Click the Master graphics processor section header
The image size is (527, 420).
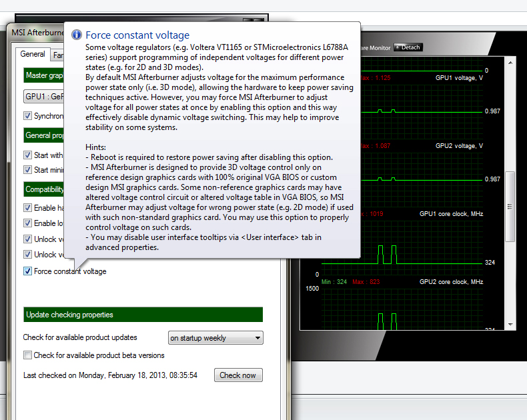pyautogui.click(x=43, y=75)
